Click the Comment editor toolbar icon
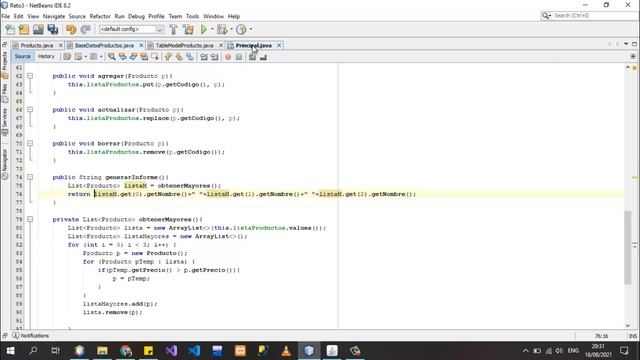The height and width of the screenshot is (360, 640). [x=253, y=57]
